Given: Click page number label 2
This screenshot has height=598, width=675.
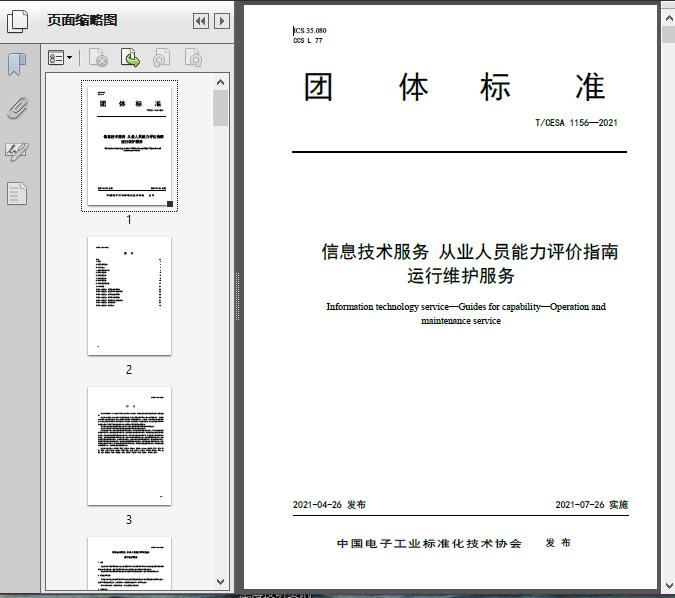Looking at the screenshot, I should click(129, 369).
